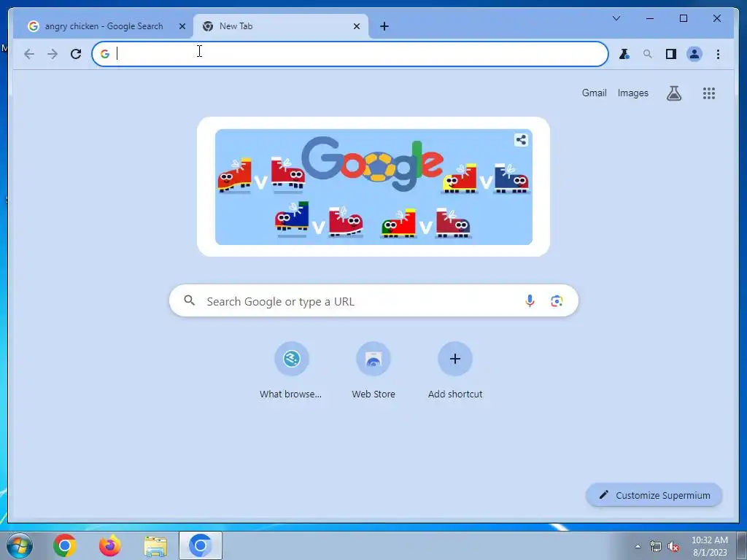Open the profile avatar menu

(694, 54)
